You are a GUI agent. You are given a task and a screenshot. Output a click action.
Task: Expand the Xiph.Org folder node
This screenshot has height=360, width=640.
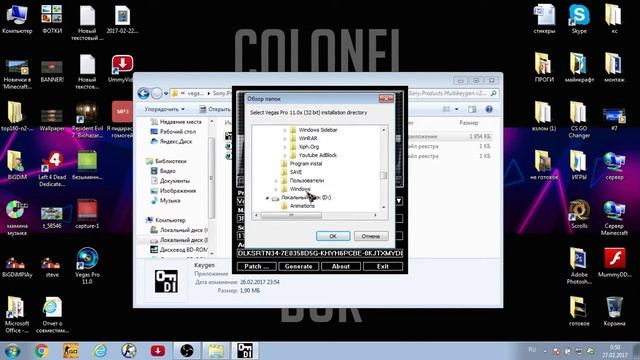[285, 147]
